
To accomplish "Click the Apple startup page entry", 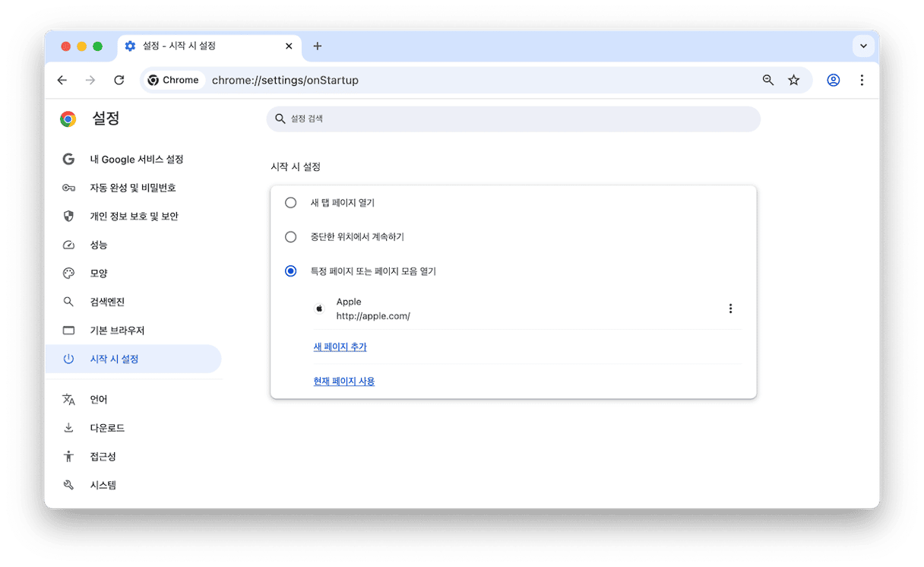I will pos(527,309).
